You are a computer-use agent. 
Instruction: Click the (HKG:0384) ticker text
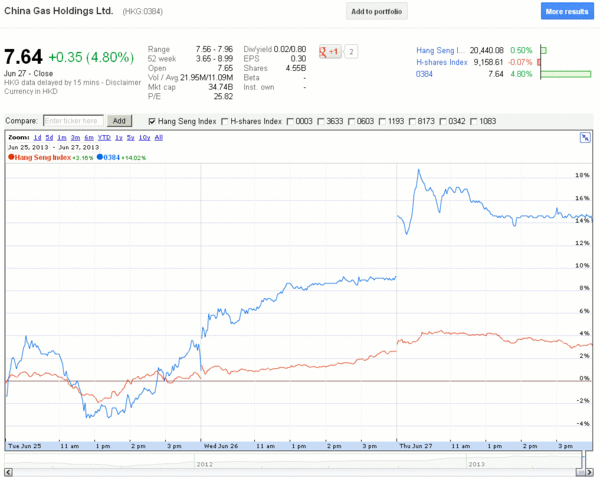click(142, 12)
